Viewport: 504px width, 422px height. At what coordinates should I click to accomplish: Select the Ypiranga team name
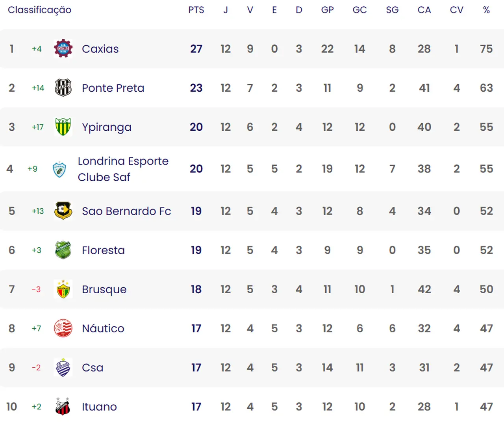(x=107, y=127)
